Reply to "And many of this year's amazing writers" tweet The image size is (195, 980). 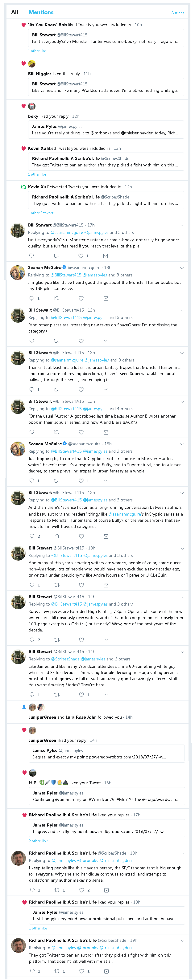(32, 585)
